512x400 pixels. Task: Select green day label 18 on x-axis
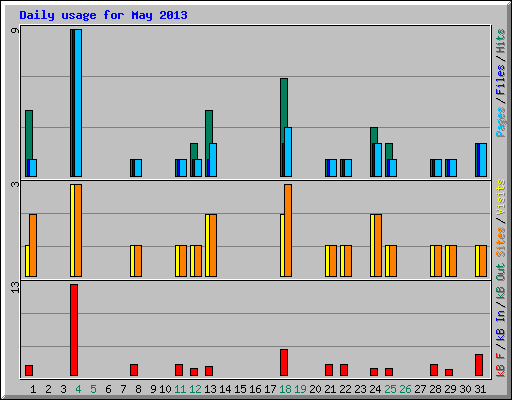(285, 389)
